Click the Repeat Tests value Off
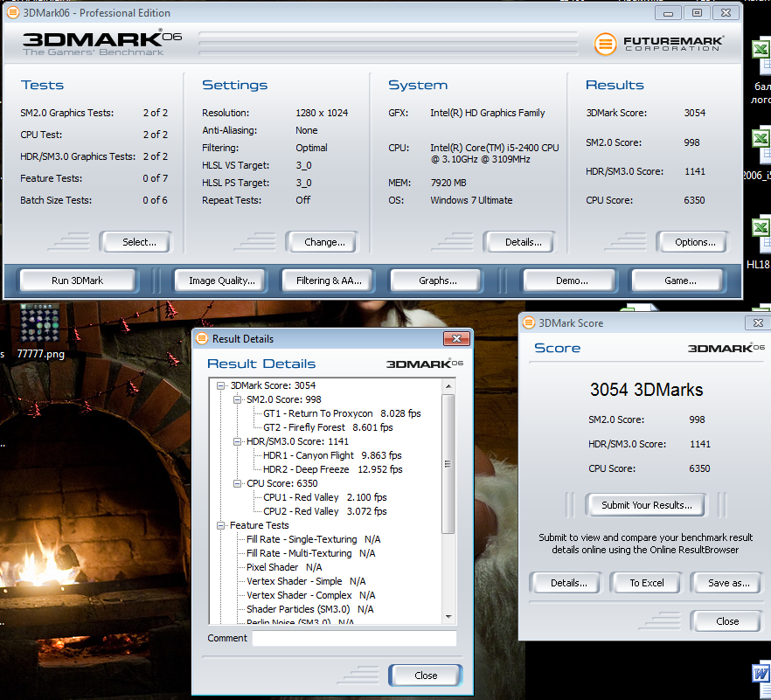This screenshot has width=771, height=700. (x=302, y=200)
